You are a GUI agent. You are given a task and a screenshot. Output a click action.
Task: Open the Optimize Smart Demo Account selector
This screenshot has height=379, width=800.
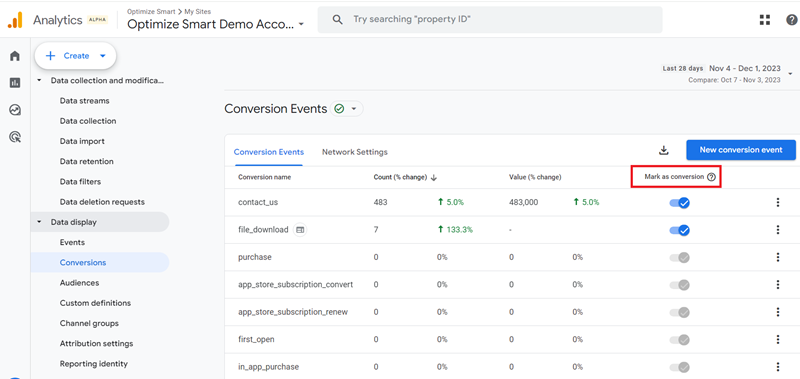tap(215, 24)
